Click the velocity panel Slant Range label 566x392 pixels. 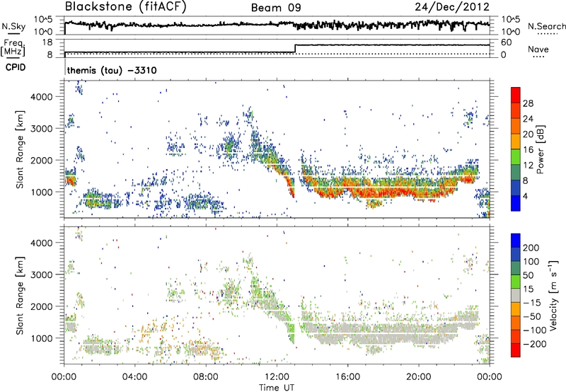(20, 296)
